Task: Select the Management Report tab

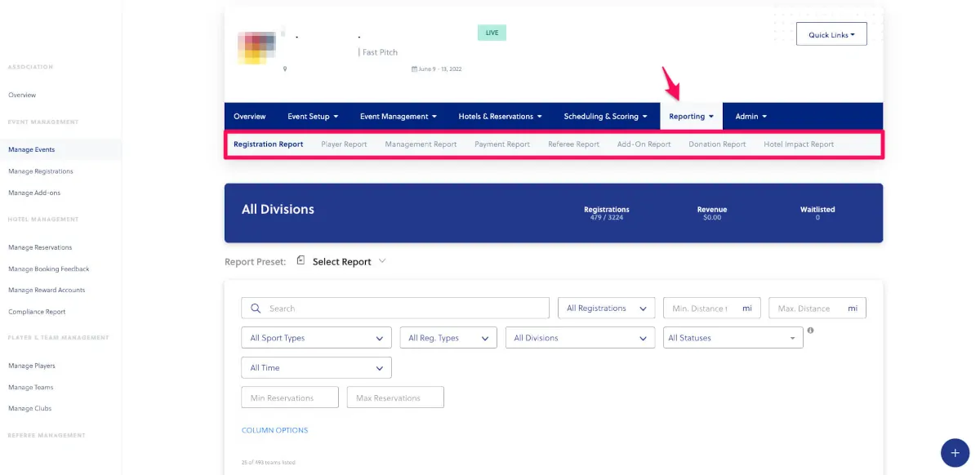Action: click(x=421, y=144)
